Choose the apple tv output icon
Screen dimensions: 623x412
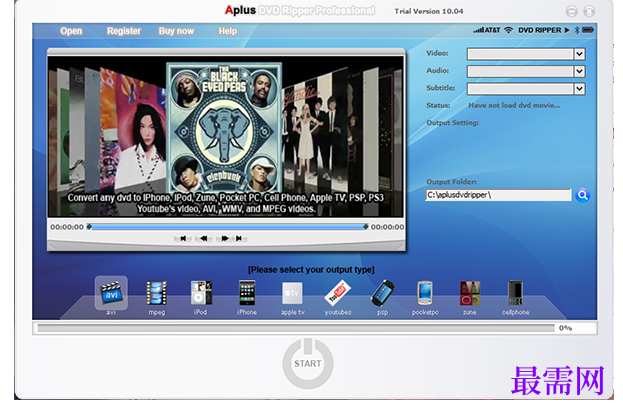click(x=292, y=293)
